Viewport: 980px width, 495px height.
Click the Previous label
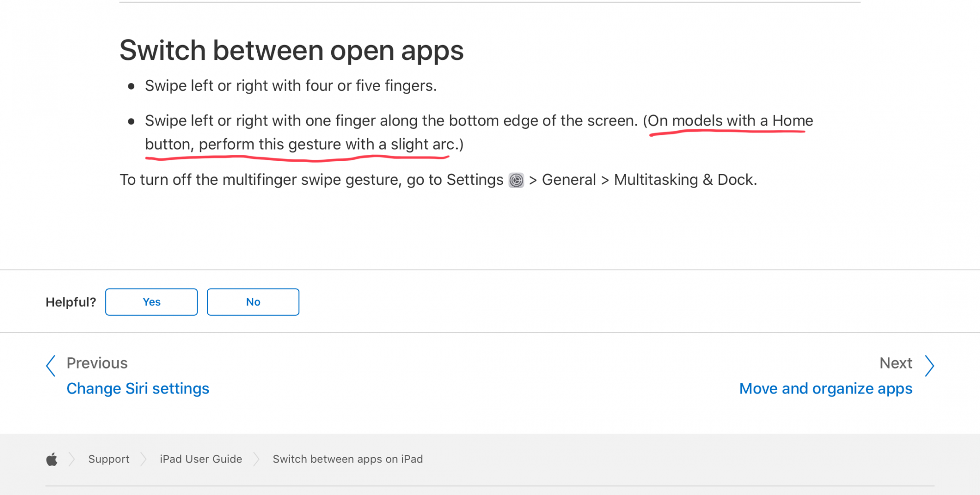click(97, 363)
